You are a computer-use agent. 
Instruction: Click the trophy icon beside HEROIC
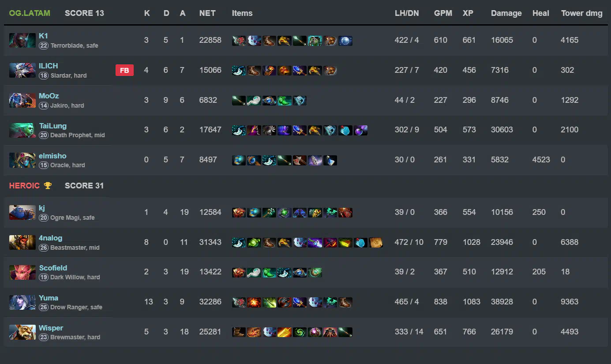48,186
